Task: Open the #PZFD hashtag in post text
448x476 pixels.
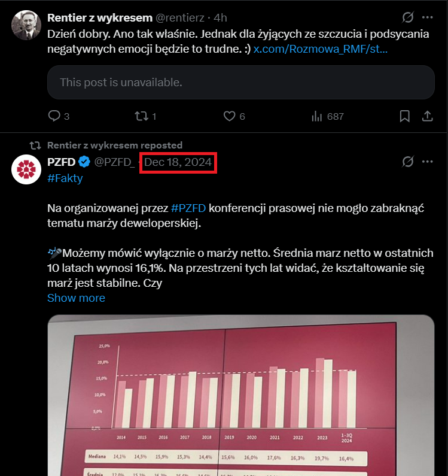Action: [188, 208]
